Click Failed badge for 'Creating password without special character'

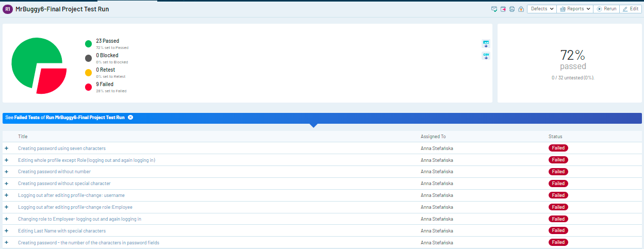pos(558,184)
